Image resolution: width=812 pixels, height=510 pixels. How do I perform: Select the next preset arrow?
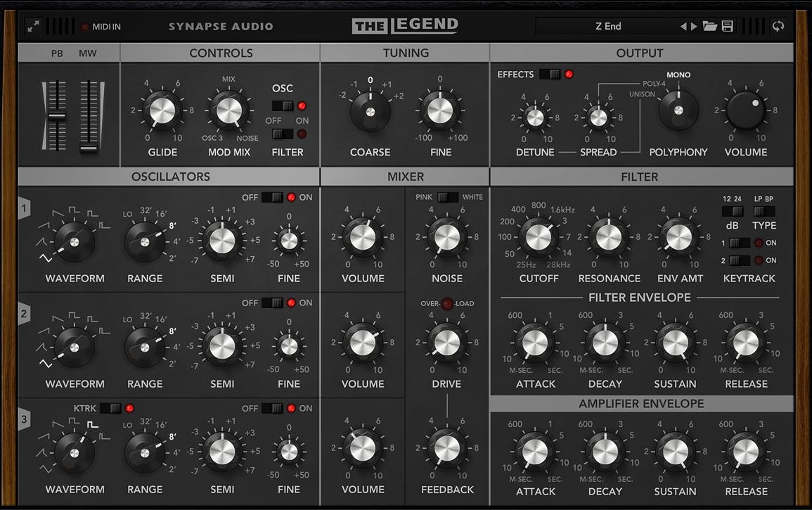coord(693,26)
